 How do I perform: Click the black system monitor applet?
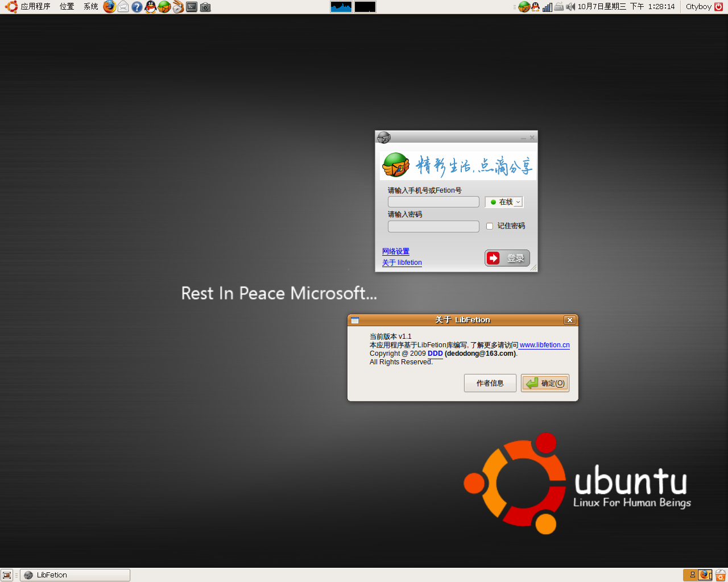pos(365,7)
